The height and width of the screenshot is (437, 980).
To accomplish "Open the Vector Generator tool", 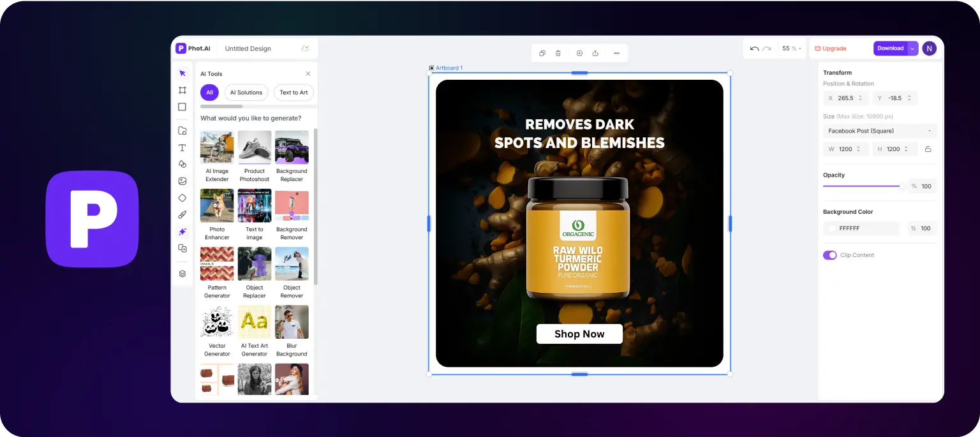I will point(217,332).
